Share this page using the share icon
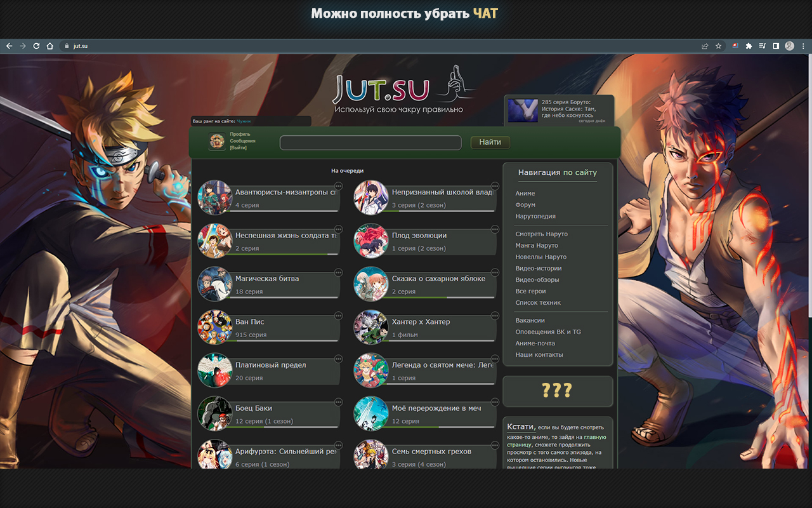The image size is (812, 508). coord(705,46)
